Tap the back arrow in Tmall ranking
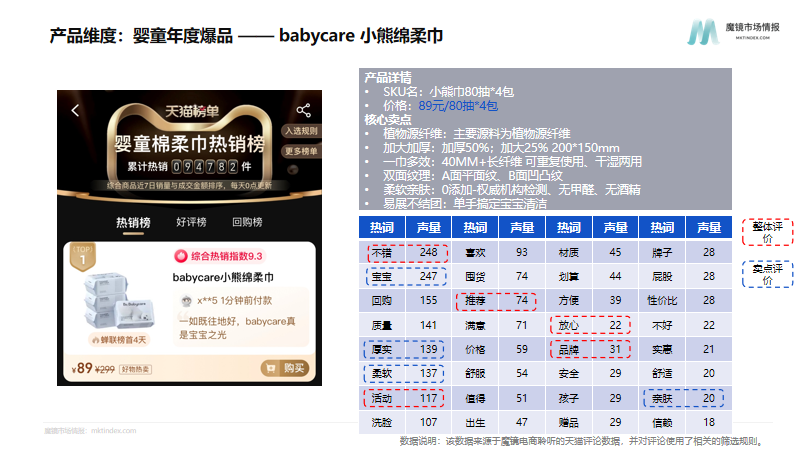The height and width of the screenshot is (450, 800). (76, 110)
